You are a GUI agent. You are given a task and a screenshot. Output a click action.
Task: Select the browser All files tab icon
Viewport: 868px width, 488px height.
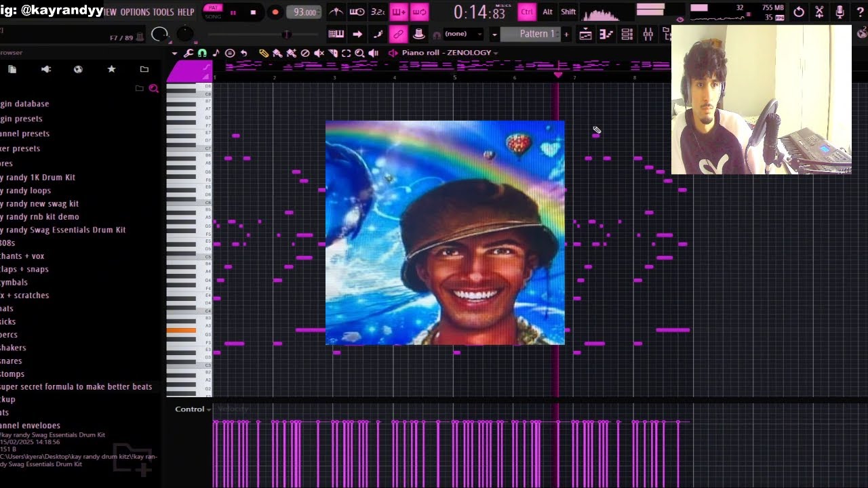tap(12, 69)
